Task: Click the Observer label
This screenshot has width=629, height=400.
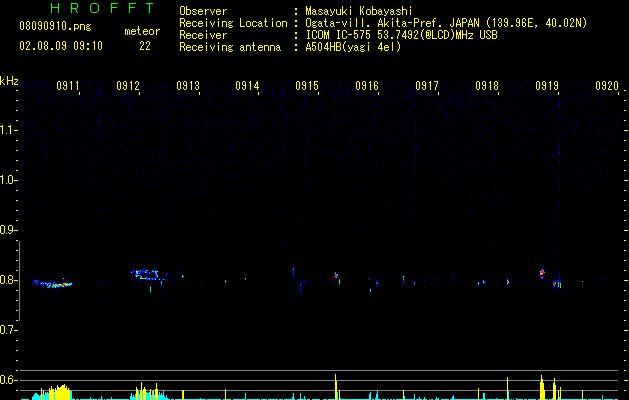Action: tap(203, 11)
